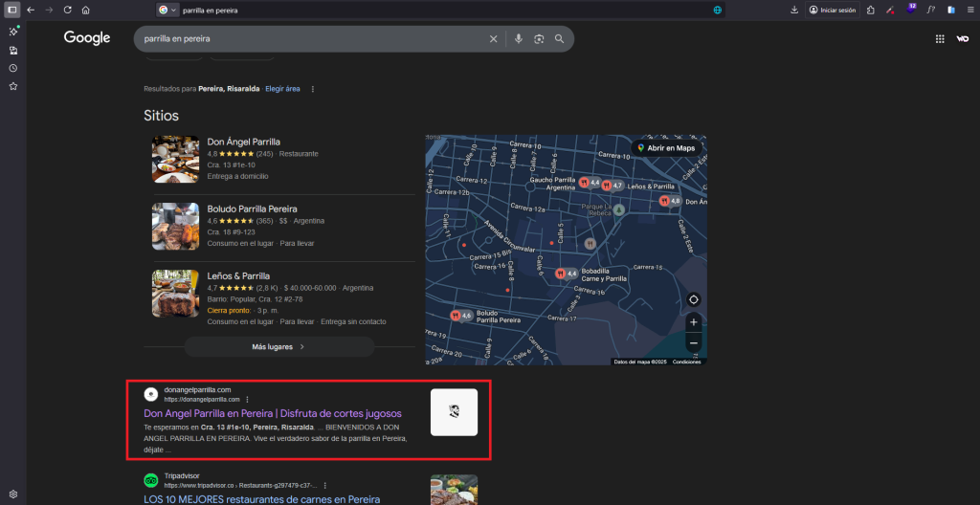Click Elegir área link
Viewport: 980px width, 505px height.
282,89
